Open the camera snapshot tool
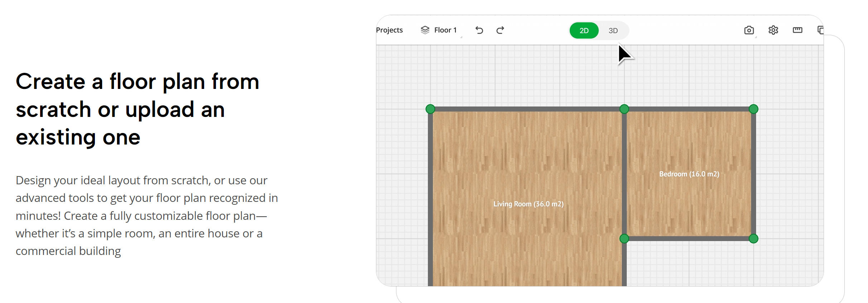Screen dimensions: 868x303 coord(749,30)
